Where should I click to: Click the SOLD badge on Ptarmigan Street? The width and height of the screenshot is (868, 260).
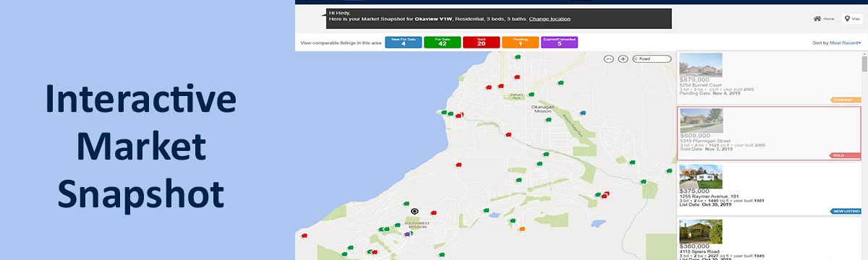pyautogui.click(x=844, y=155)
